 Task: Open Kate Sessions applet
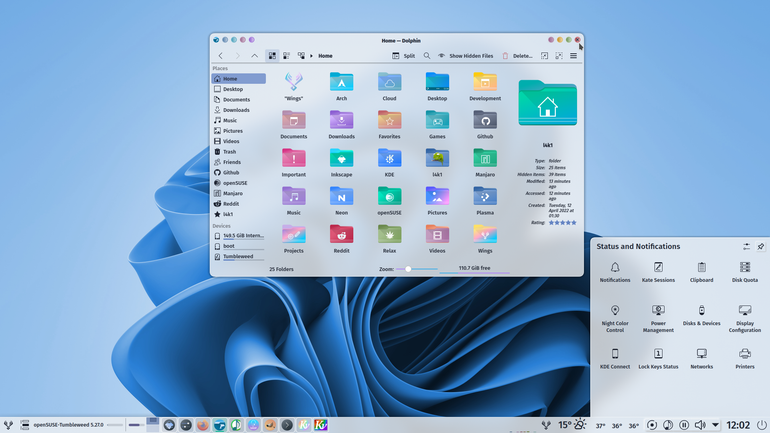pos(658,272)
